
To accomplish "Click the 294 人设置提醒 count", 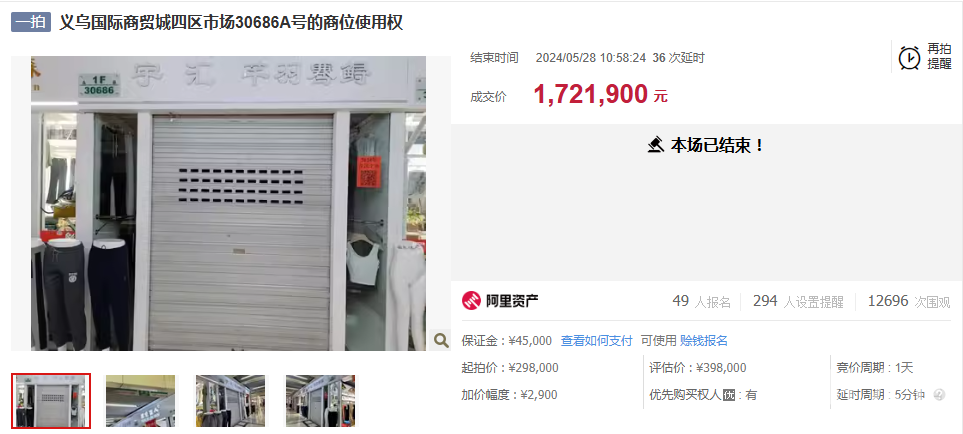I will point(798,301).
